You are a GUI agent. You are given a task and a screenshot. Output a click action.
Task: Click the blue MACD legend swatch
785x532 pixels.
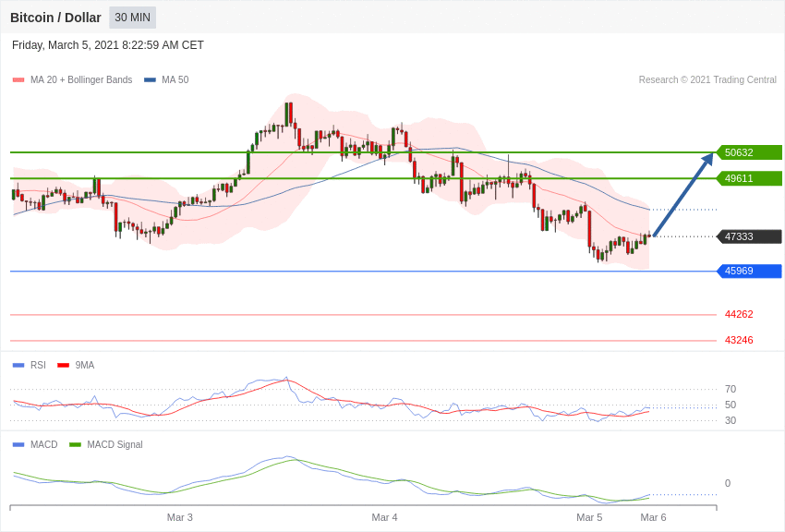point(18,445)
